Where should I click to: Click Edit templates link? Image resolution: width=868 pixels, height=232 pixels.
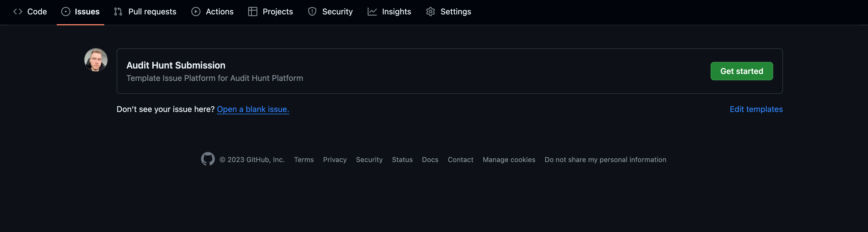[x=756, y=109]
